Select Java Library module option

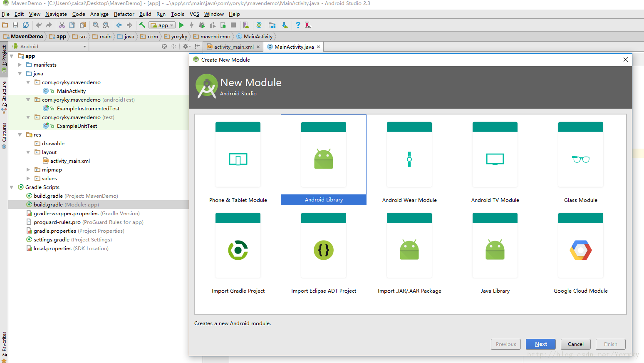[495, 251]
